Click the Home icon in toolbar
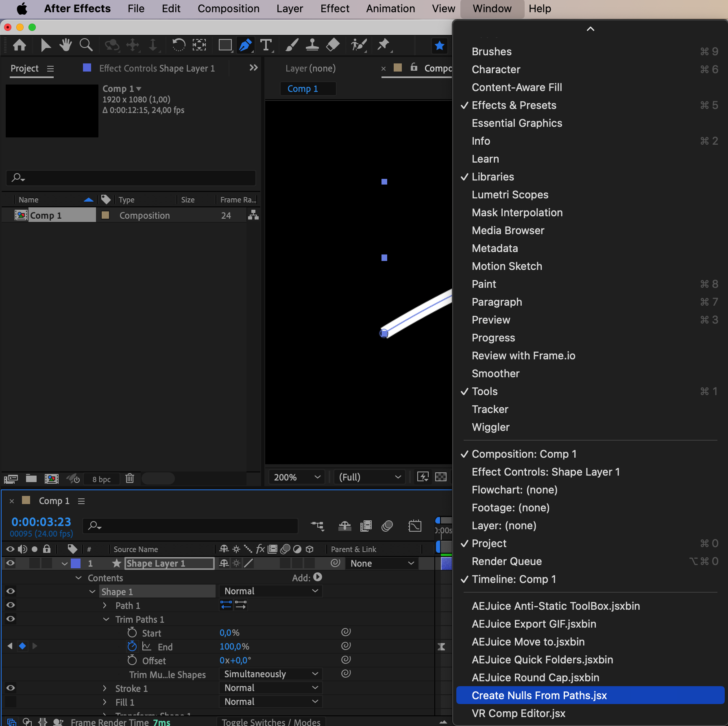 (20, 45)
